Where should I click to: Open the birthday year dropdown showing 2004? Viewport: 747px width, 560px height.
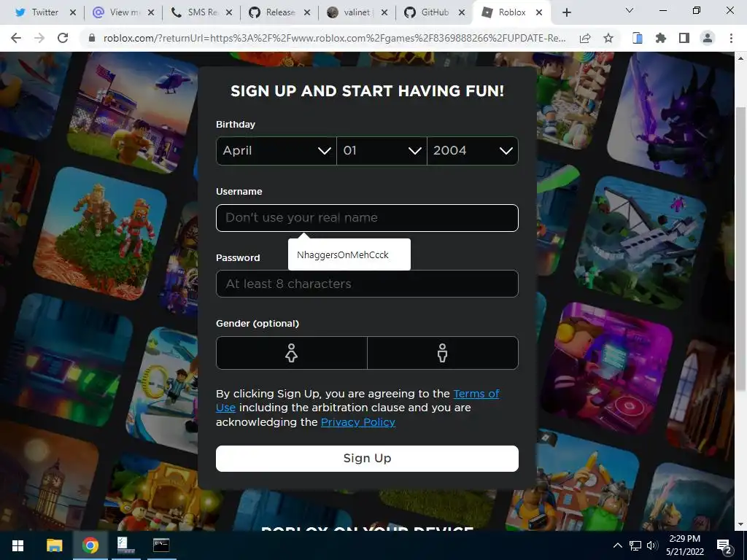(x=473, y=151)
